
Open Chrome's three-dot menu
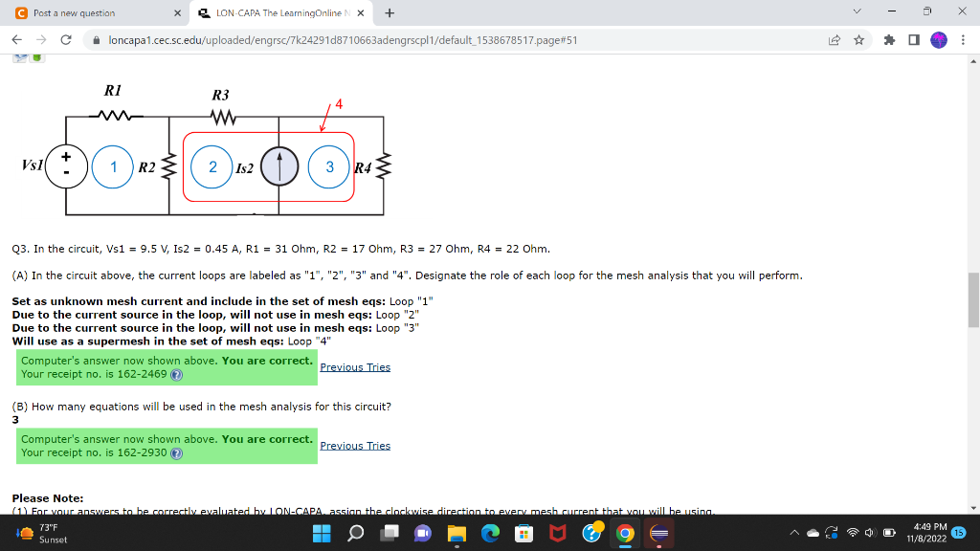click(x=963, y=39)
